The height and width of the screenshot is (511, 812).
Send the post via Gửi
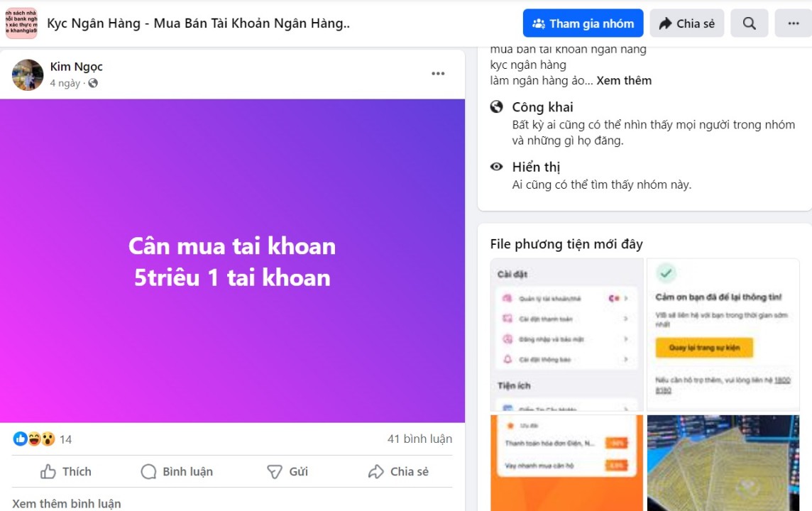(x=287, y=472)
